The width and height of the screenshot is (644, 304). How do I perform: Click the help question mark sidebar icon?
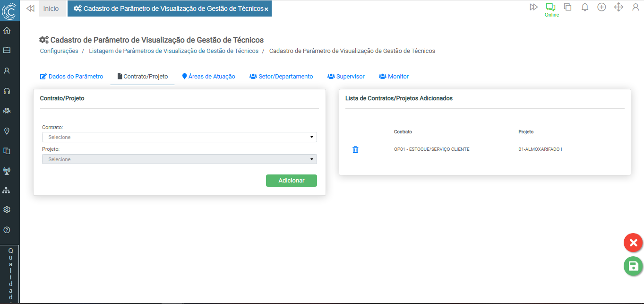[7, 230]
